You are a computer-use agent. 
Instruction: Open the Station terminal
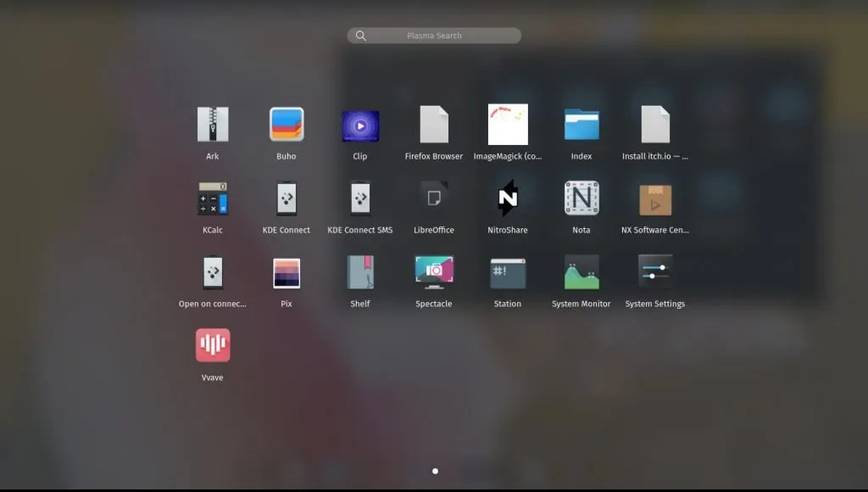pos(507,273)
